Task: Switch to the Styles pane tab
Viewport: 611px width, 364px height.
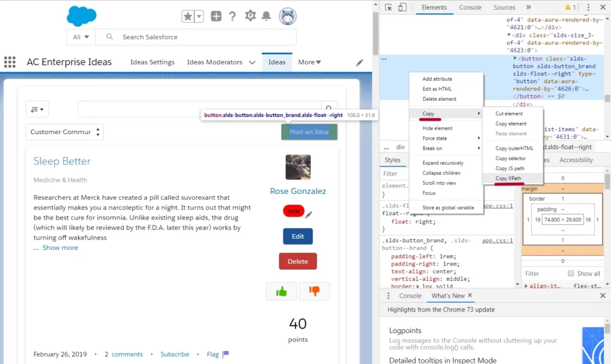Action: [393, 160]
